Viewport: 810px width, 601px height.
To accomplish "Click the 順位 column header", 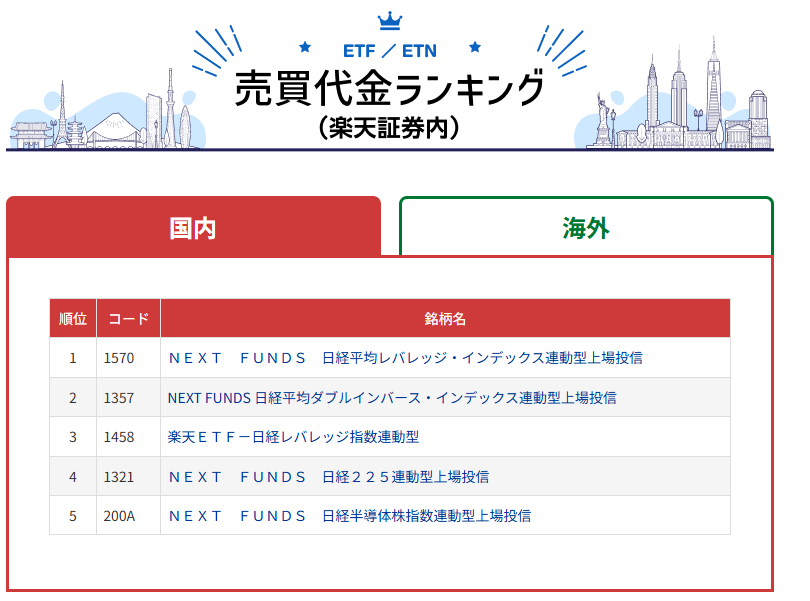I will click(73, 318).
